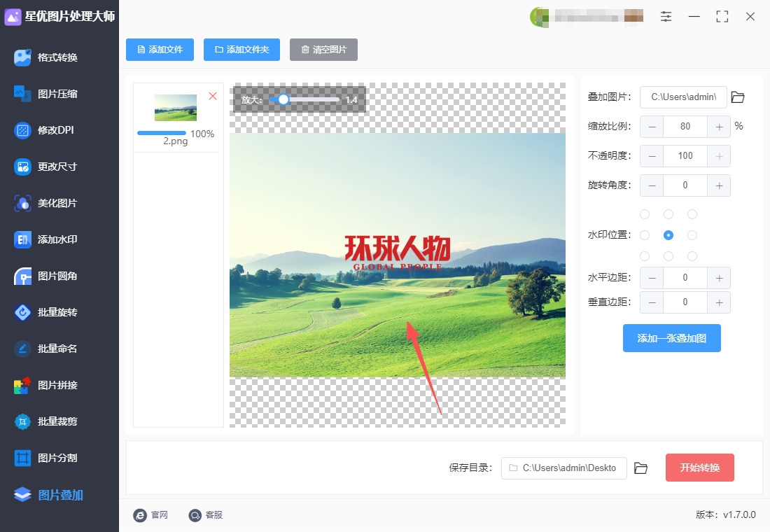Increase 水平边距 horizontal margin
This screenshot has height=532, width=770.
click(719, 278)
